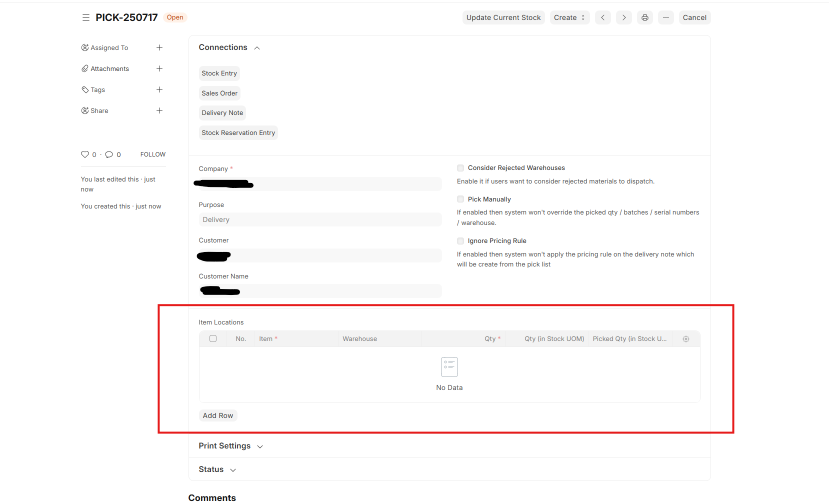Click Add Row button

218,415
